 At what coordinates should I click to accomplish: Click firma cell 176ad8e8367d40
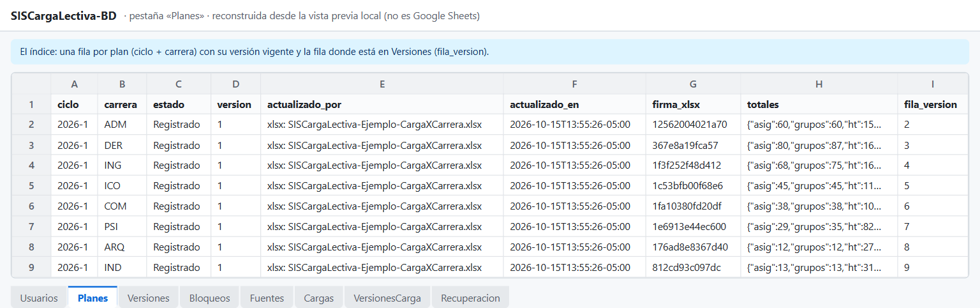694,247
